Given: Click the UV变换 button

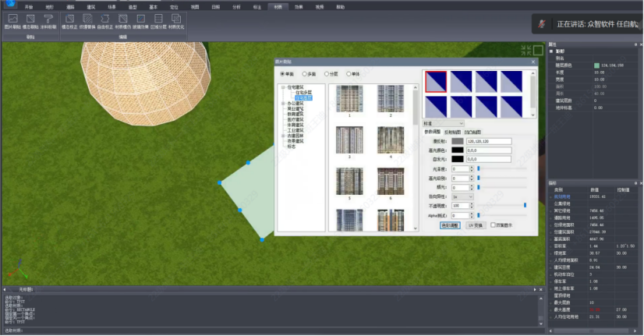Looking at the screenshot, I should 476,225.
